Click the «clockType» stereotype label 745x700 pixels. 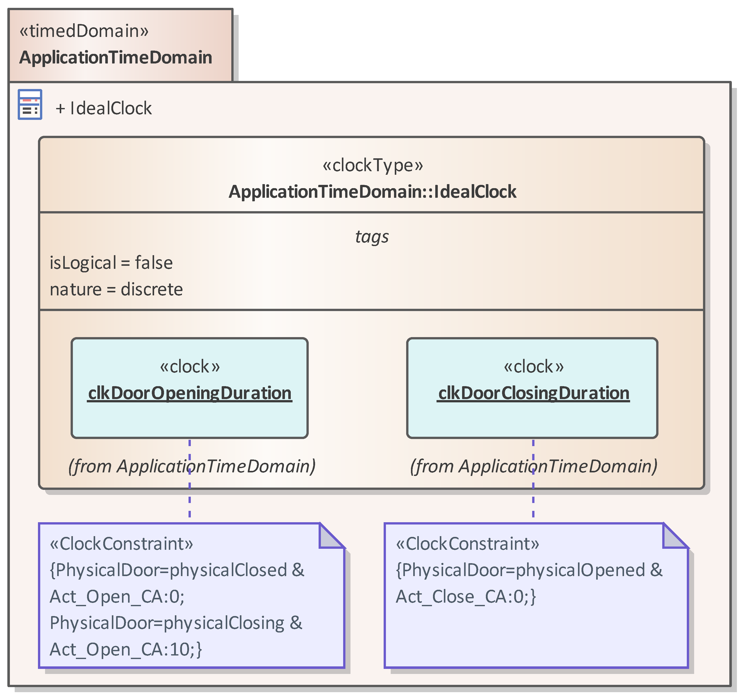(x=372, y=165)
